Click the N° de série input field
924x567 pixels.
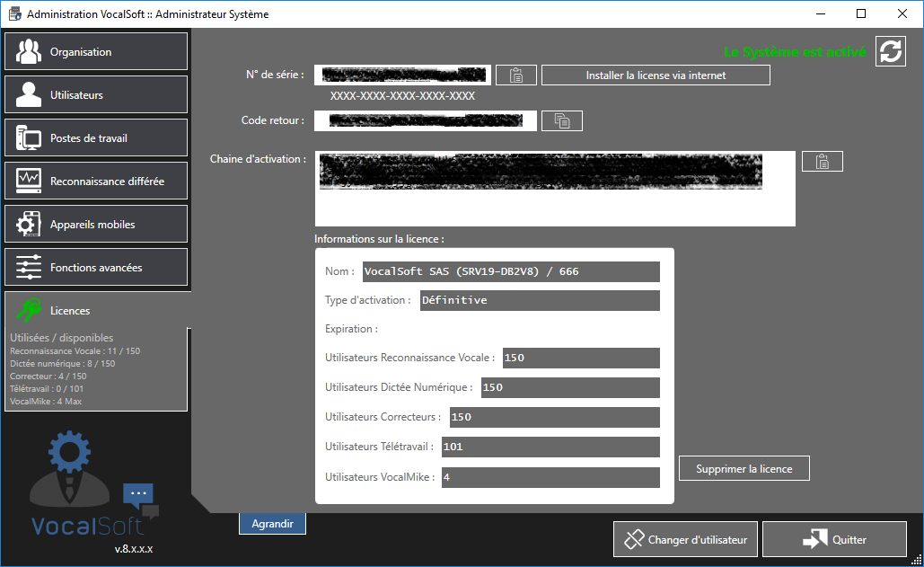[x=402, y=75]
